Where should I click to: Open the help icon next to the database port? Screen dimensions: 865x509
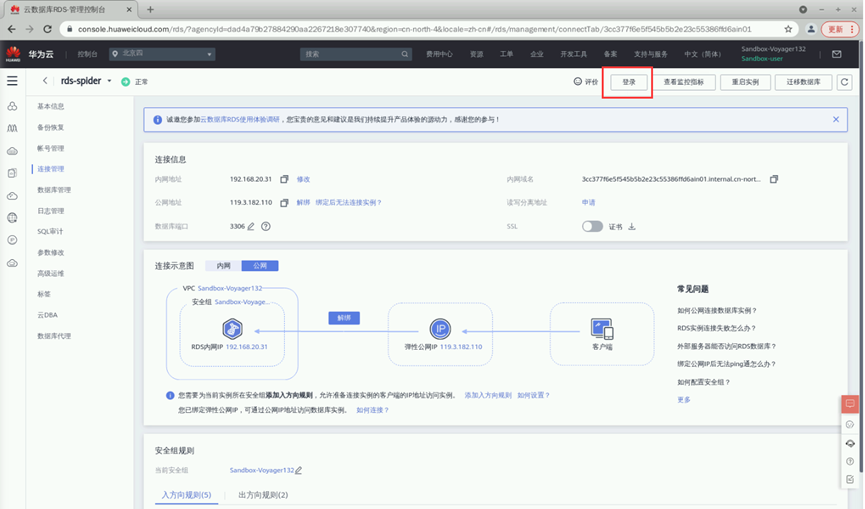point(266,226)
